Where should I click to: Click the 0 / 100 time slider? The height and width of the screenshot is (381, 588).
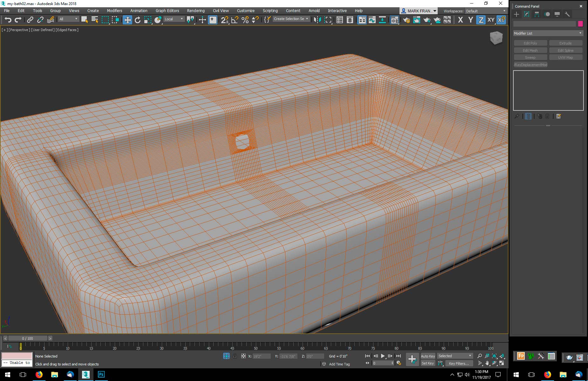[x=28, y=338]
